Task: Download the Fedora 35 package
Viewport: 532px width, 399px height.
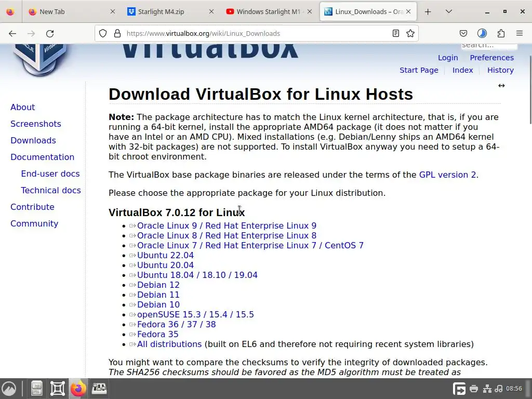Action: pos(157,334)
